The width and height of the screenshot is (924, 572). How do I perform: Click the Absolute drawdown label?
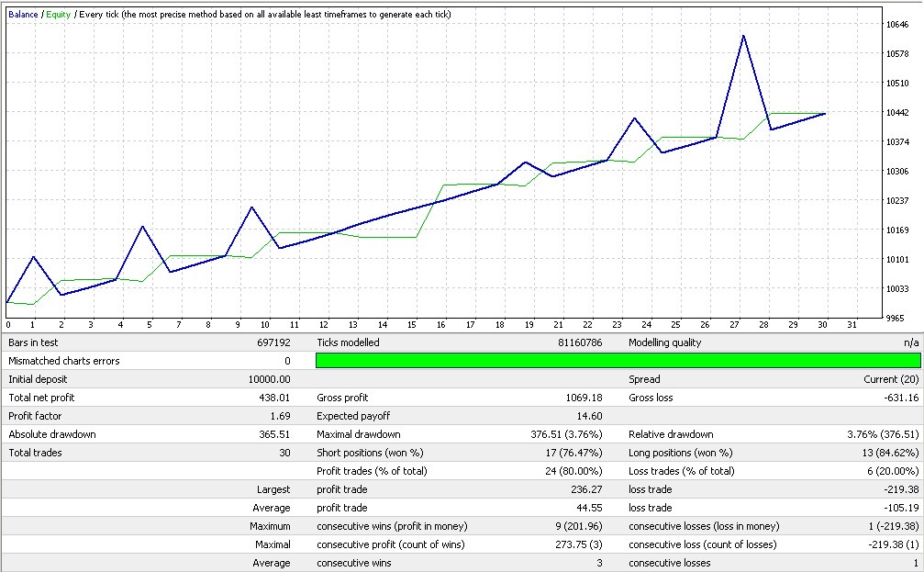52,434
